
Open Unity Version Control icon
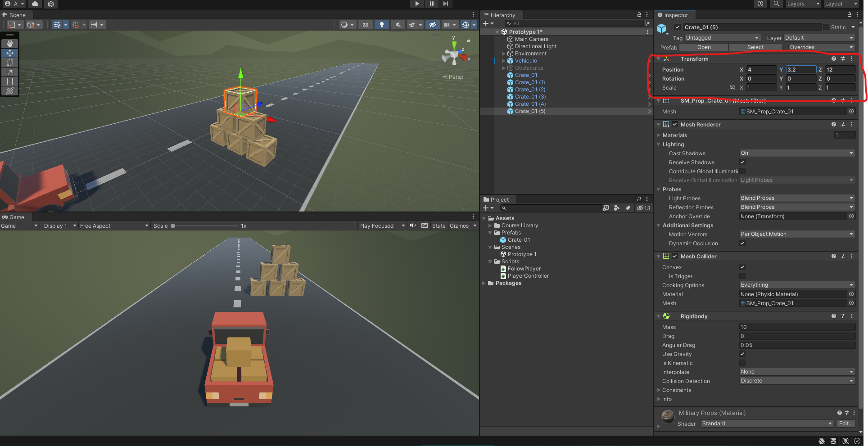51,4
